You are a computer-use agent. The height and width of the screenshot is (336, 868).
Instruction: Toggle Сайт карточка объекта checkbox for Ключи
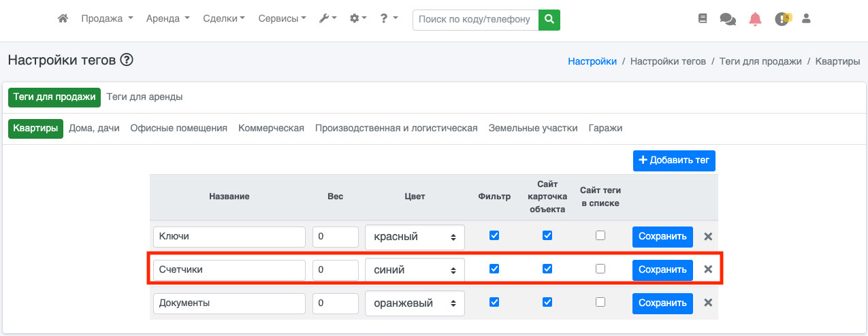click(x=547, y=235)
